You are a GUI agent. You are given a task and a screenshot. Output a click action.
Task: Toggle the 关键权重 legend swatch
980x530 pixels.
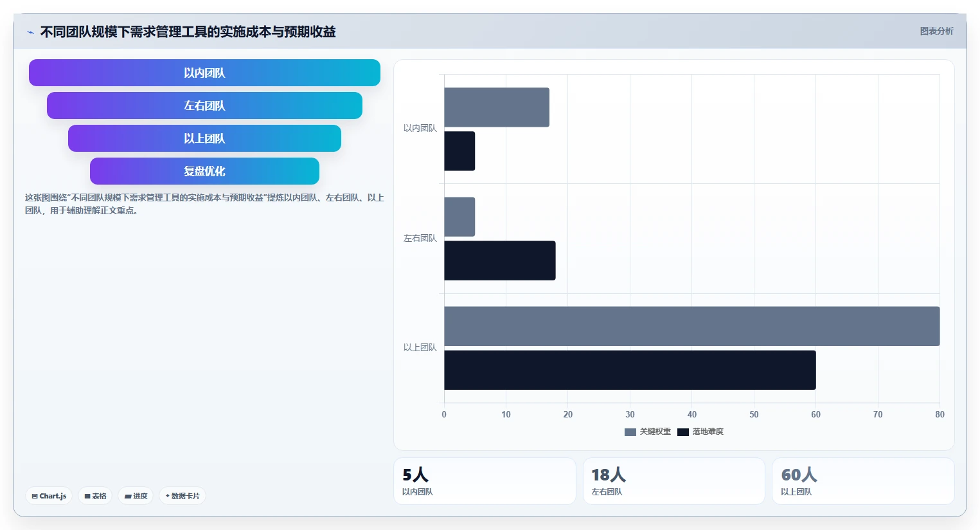click(x=630, y=432)
